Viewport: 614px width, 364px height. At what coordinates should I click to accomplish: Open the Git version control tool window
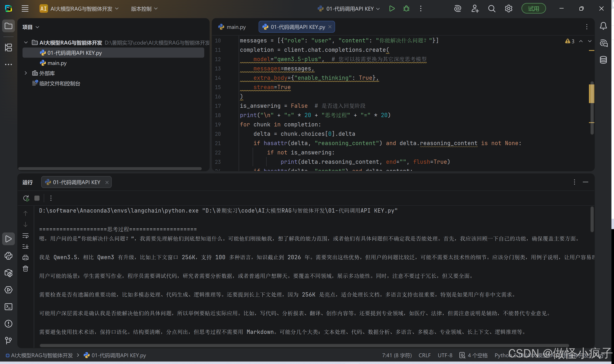pyautogui.click(x=8, y=340)
